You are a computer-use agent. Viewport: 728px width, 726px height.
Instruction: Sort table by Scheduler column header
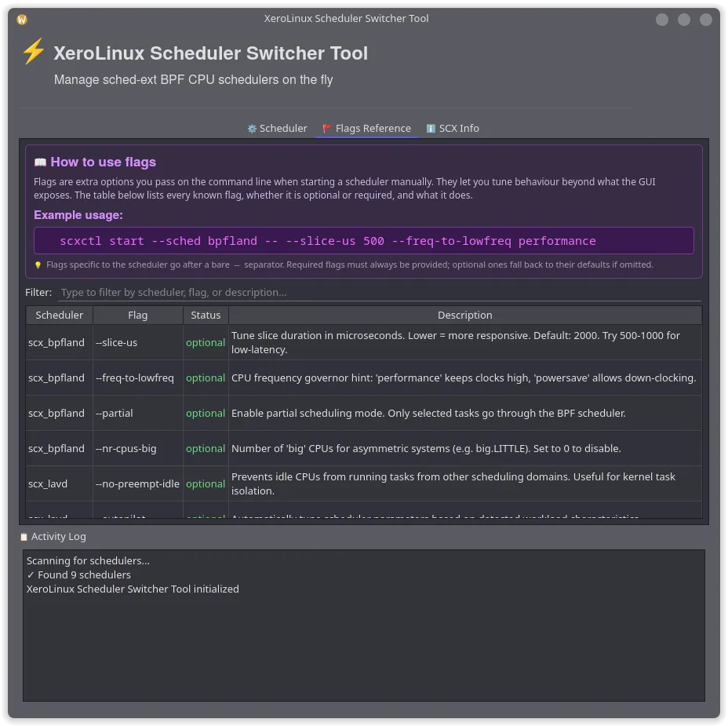click(60, 315)
